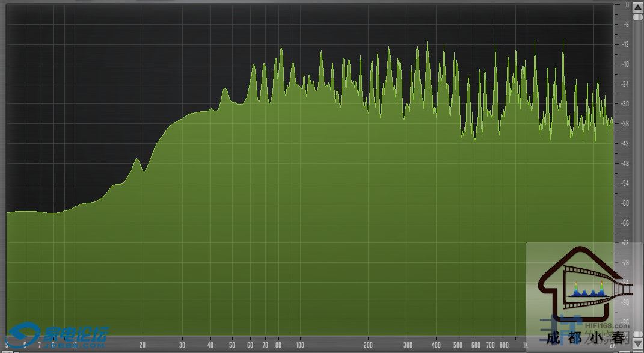Click the 0 dB label on the level scale
Image resolution: width=644 pixels, height=353 pixels.
pos(627,5)
